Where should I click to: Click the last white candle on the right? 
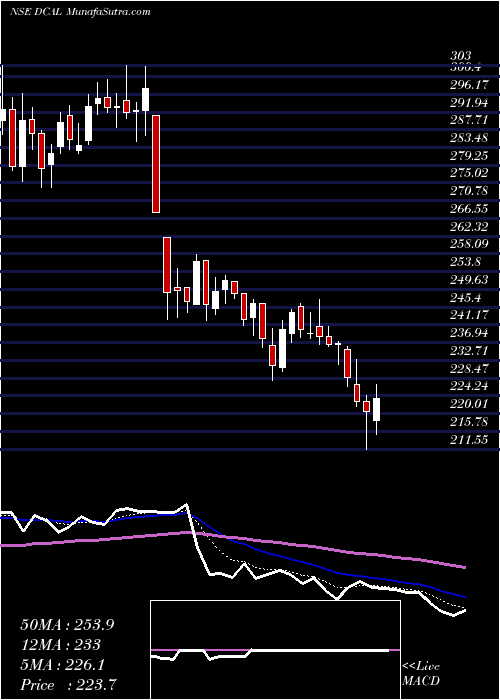point(376,409)
